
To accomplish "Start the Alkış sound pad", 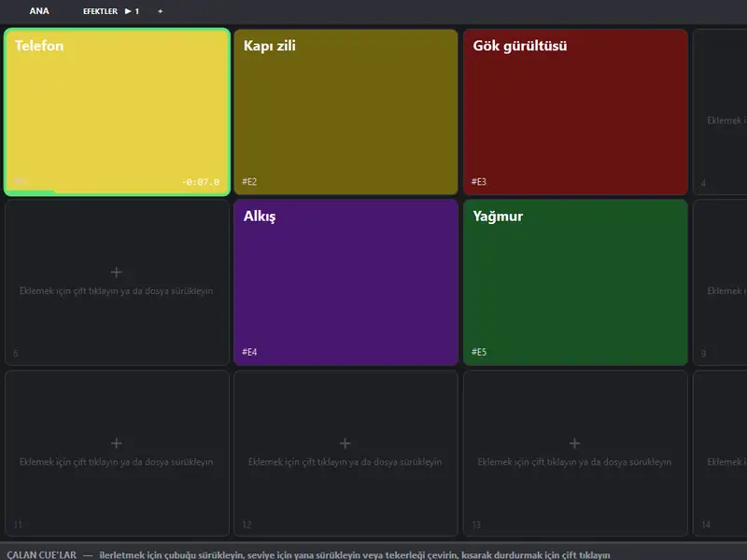I will (345, 283).
